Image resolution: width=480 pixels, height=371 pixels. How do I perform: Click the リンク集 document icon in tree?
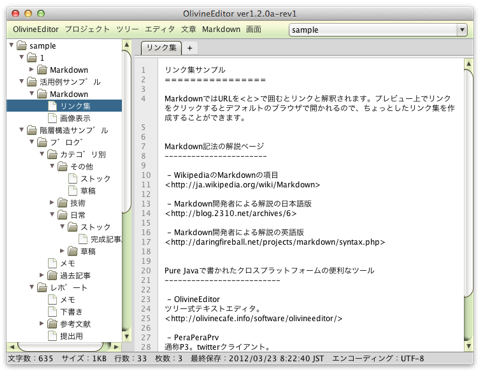coord(52,106)
